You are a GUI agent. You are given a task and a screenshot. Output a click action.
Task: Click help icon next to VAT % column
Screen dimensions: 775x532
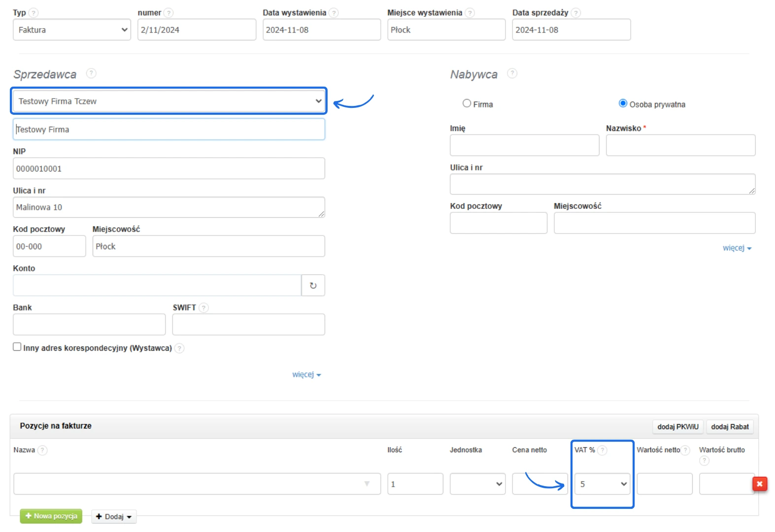[602, 450]
